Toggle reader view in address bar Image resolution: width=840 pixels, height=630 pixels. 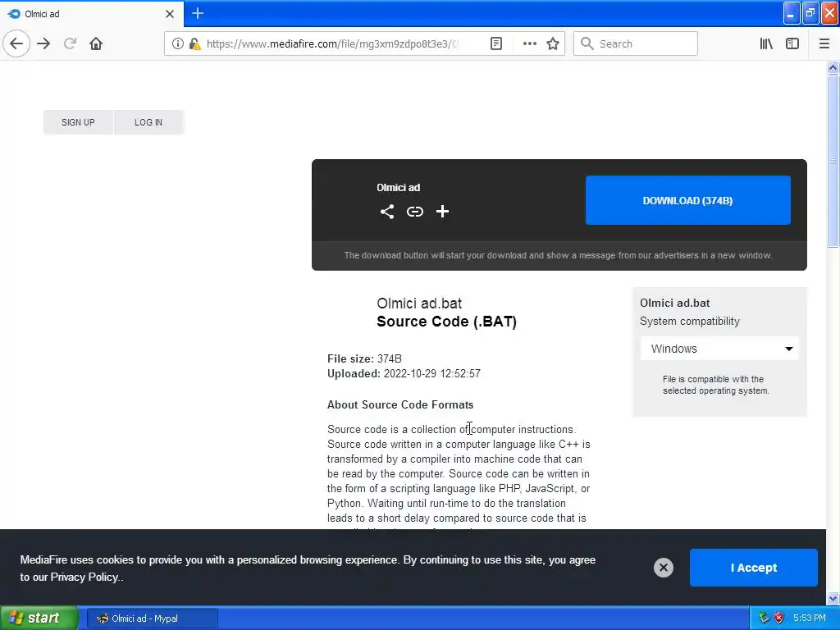[x=496, y=43]
